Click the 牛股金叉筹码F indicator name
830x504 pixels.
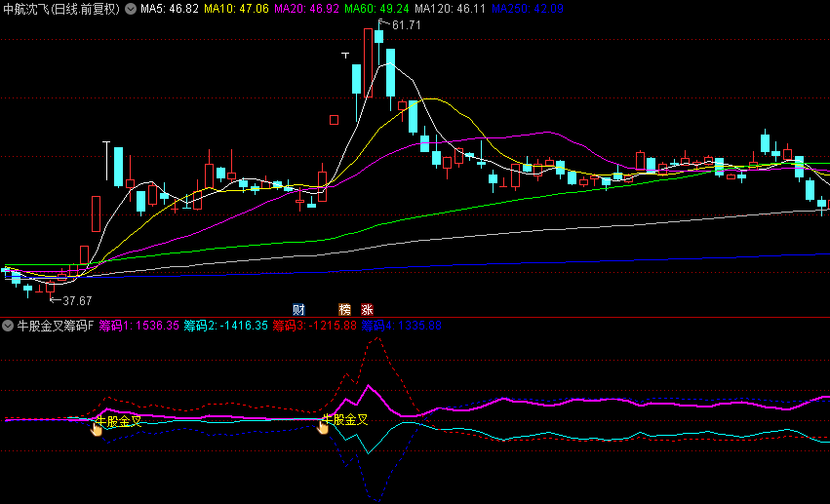pyautogui.click(x=55, y=326)
